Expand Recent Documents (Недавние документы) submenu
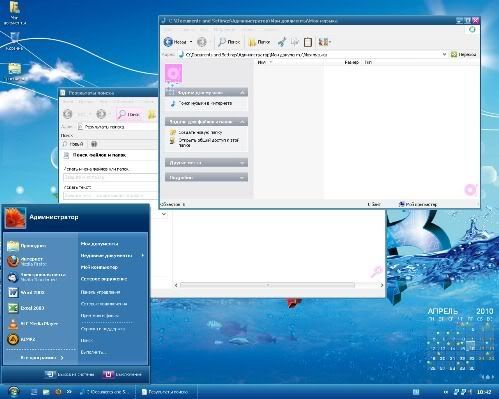Image resolution: width=499 pixels, height=399 pixels. [112, 256]
